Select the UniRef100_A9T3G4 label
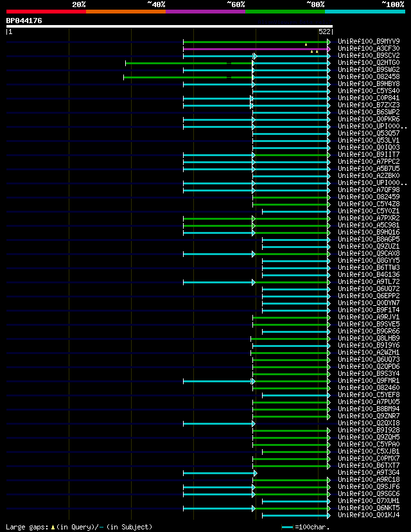Image resolution: width=411 pixels, height=532 pixels. 369,473
